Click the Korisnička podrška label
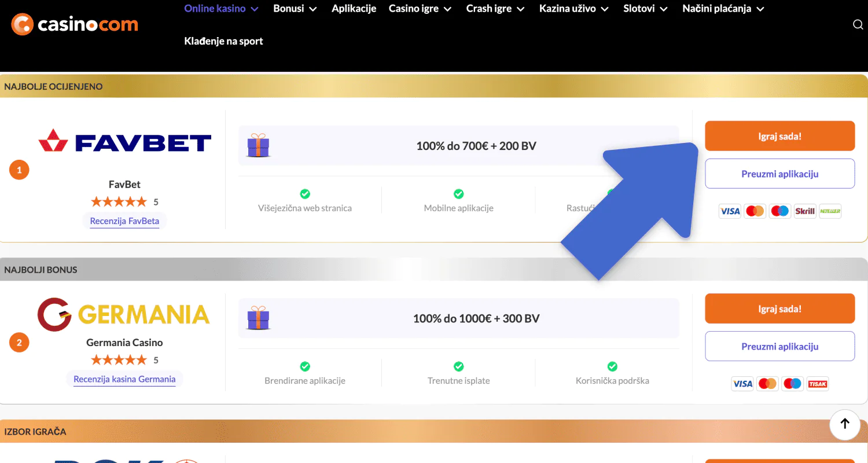This screenshot has height=463, width=868. [x=612, y=381]
